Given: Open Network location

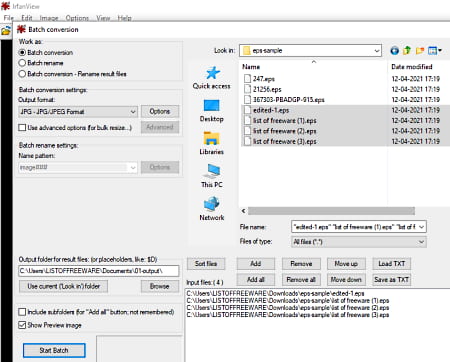Looking at the screenshot, I should (x=212, y=209).
